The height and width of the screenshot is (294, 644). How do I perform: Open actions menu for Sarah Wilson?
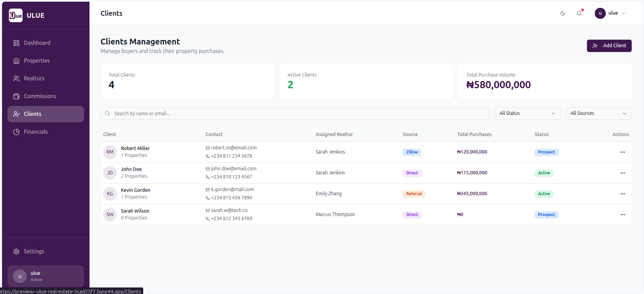pyautogui.click(x=622, y=215)
